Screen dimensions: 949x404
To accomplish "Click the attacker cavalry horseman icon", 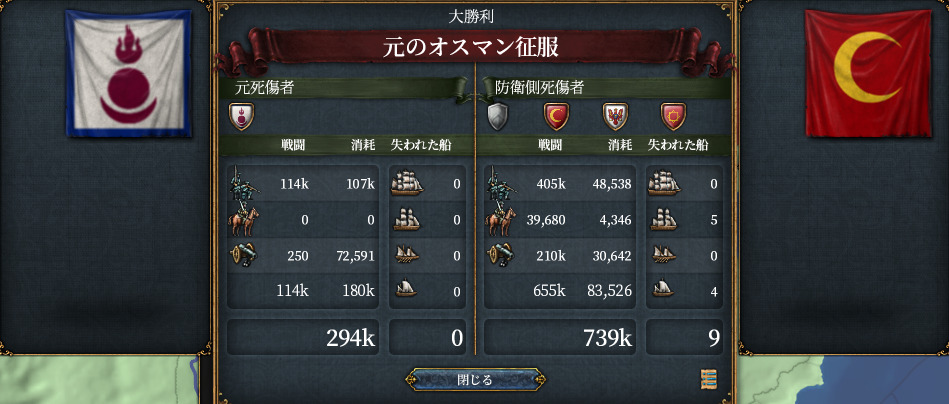I will coord(243,220).
